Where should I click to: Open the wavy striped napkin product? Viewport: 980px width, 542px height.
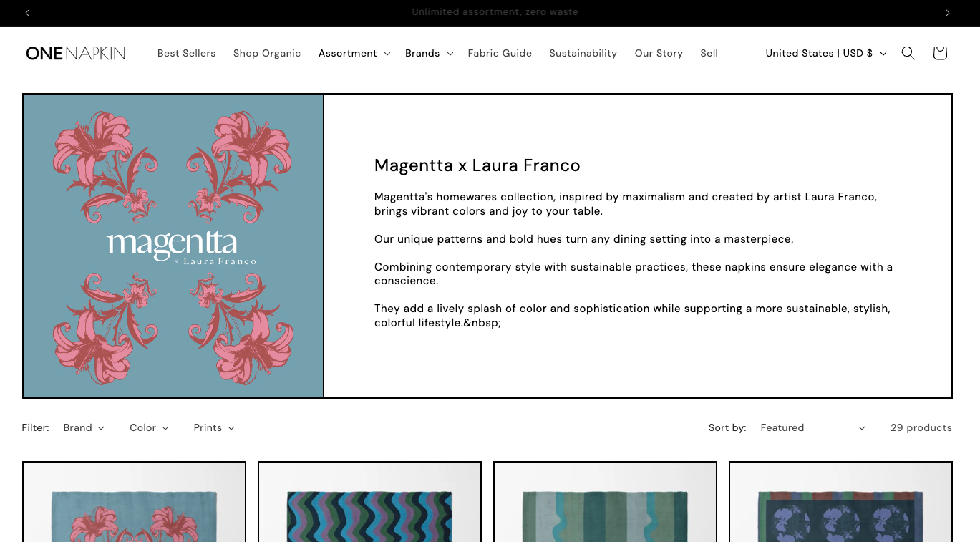[369, 502]
